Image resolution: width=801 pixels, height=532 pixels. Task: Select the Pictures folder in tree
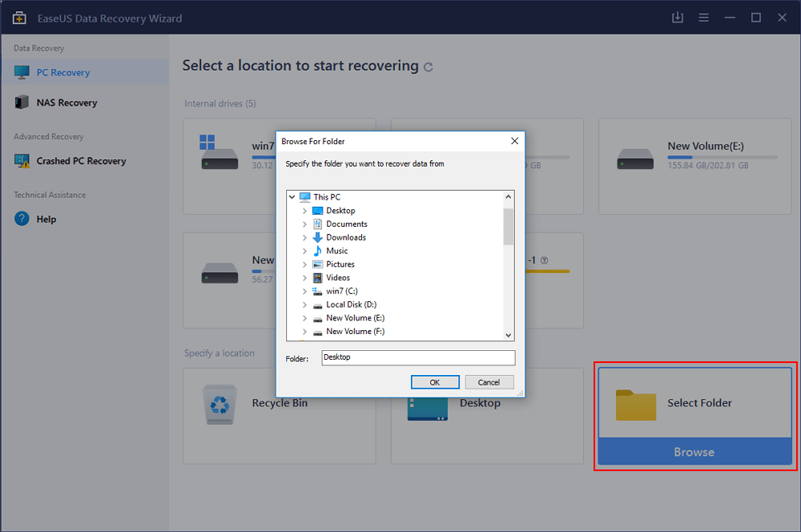[340, 264]
